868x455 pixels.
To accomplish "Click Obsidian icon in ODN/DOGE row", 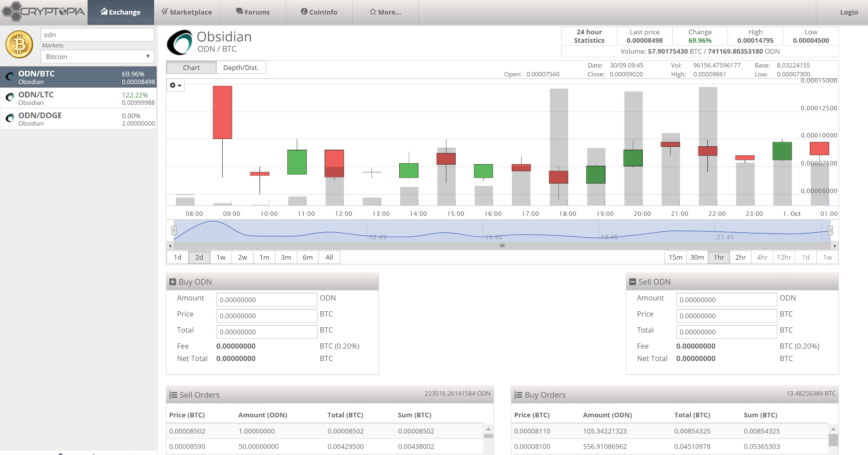I will point(10,119).
